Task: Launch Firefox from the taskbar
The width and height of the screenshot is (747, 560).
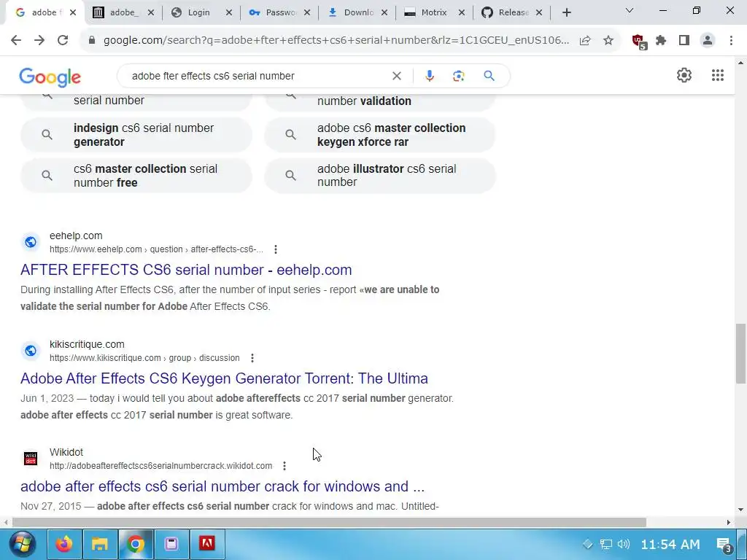Action: coord(64,544)
